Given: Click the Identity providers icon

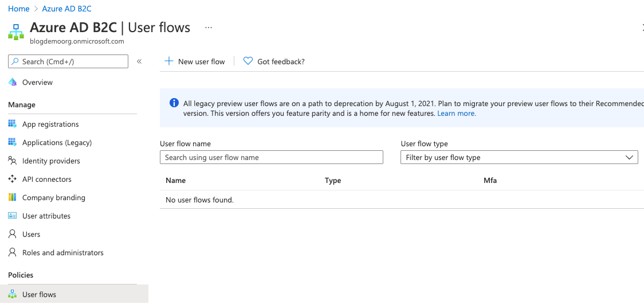Looking at the screenshot, I should coord(13,161).
